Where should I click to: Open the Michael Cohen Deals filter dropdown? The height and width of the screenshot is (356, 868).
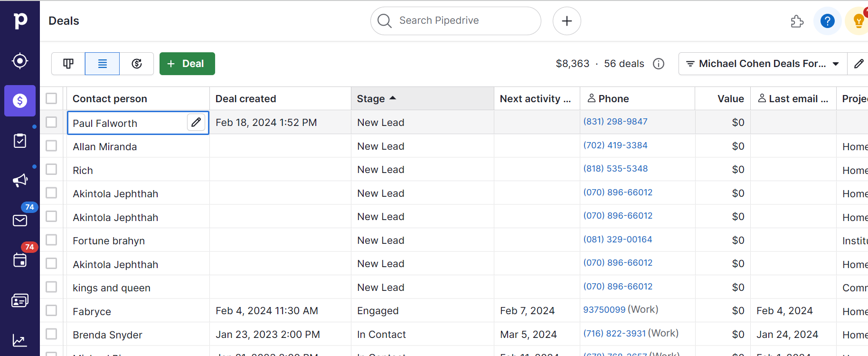point(763,64)
